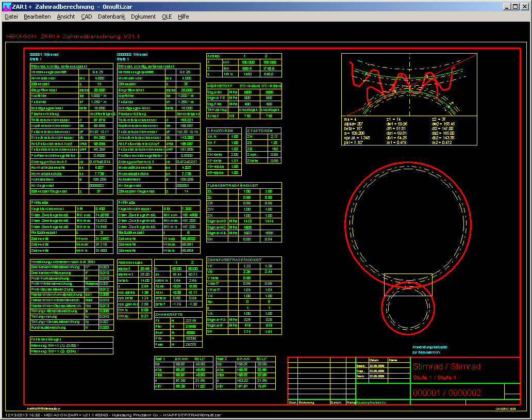Open the Ansicht menu
This screenshot has height=420, width=532.
(x=65, y=17)
